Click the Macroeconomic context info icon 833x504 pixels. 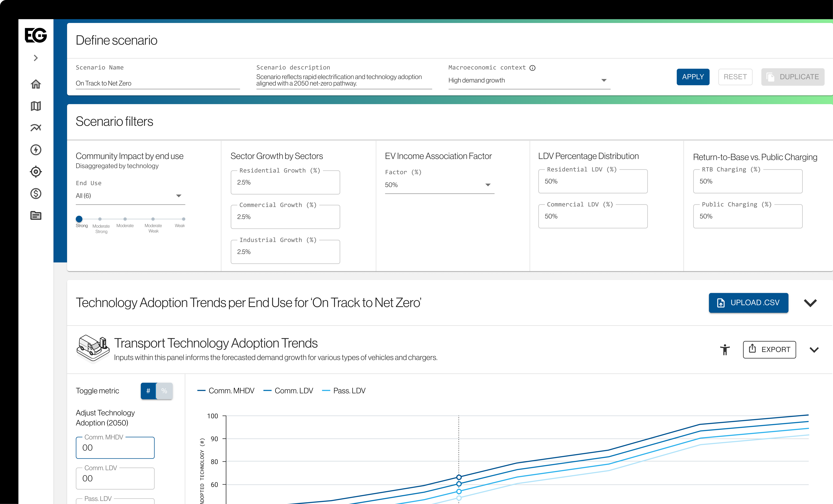tap(532, 68)
